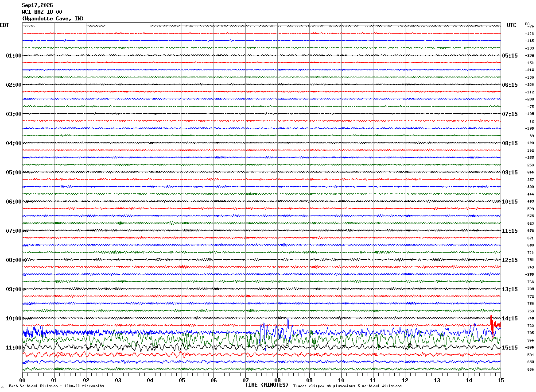Screen dimensions: 536x392
Task: Click the UTC timezone header
Action: click(x=512, y=25)
